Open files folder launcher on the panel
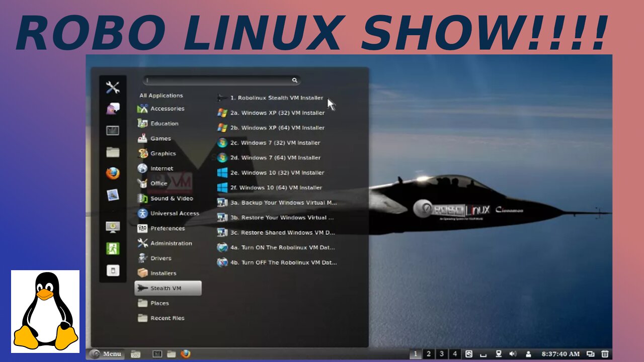Image resolution: width=644 pixels, height=362 pixels. click(x=172, y=354)
